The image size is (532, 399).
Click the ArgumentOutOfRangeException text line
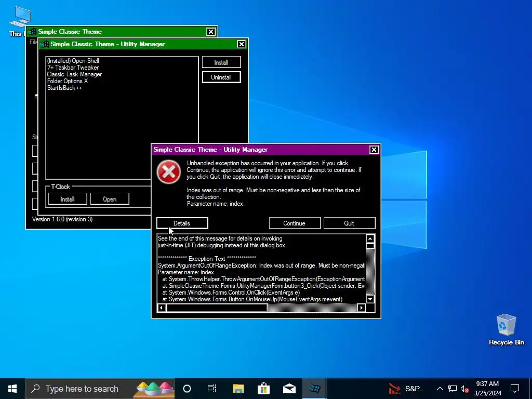click(262, 265)
